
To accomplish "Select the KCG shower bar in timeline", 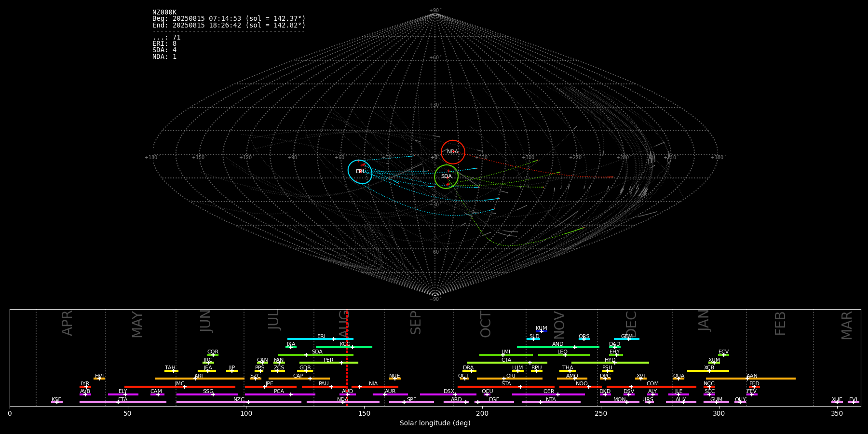I will (344, 347).
